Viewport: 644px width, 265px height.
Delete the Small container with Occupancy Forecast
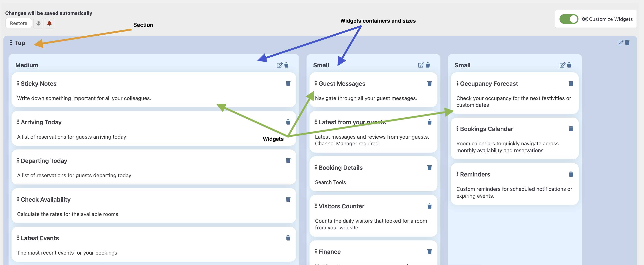point(569,65)
